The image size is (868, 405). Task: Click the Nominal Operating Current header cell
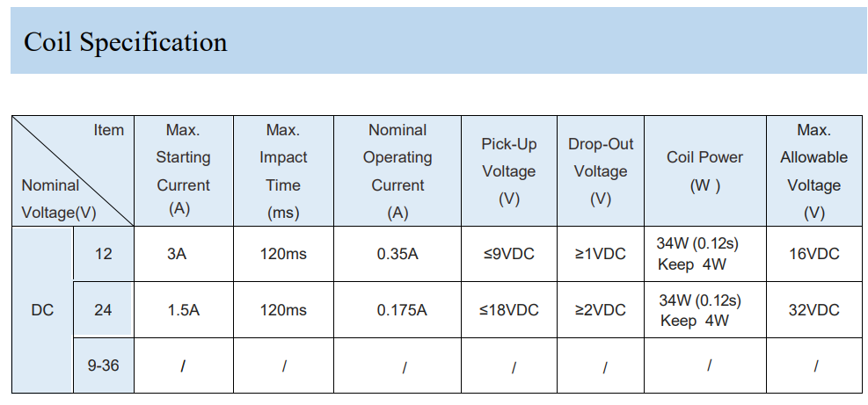pos(398,171)
